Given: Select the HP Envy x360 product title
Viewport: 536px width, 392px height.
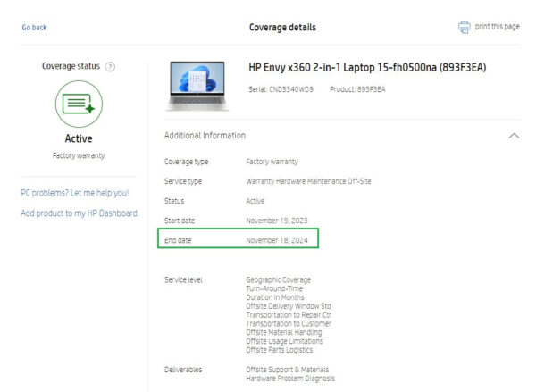Looking at the screenshot, I should pyautogui.click(x=367, y=67).
